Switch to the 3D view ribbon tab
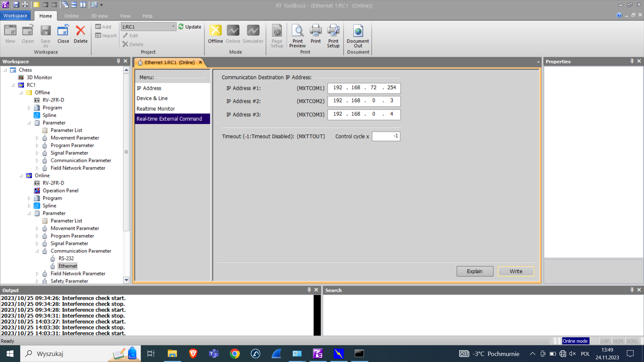The width and height of the screenshot is (644, 362). point(99,16)
